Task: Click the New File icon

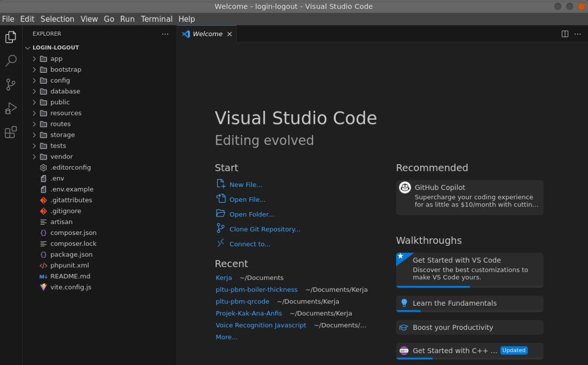Action: (221, 184)
